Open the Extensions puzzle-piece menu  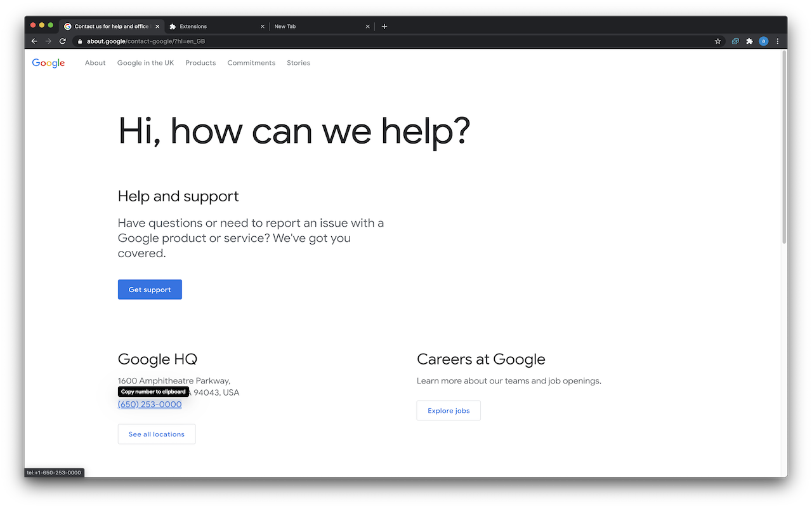click(x=749, y=41)
